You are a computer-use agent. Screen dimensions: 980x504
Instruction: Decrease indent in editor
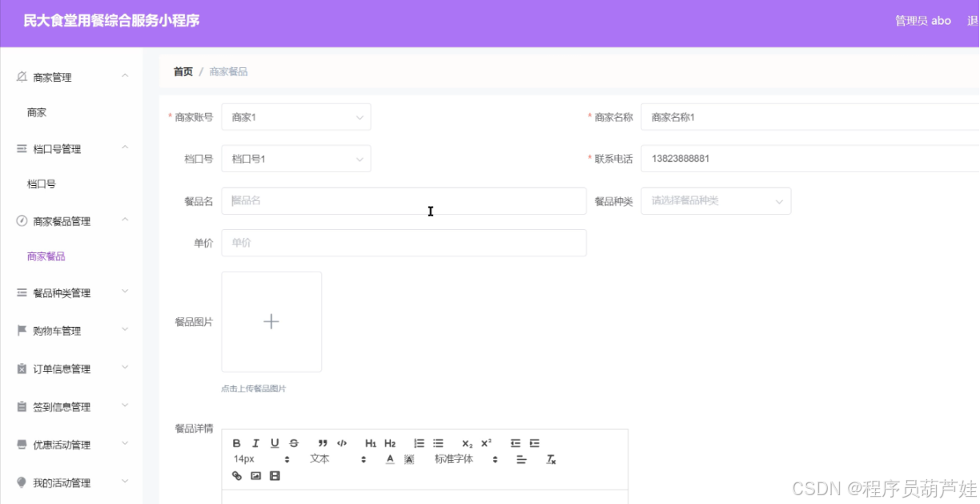[516, 443]
